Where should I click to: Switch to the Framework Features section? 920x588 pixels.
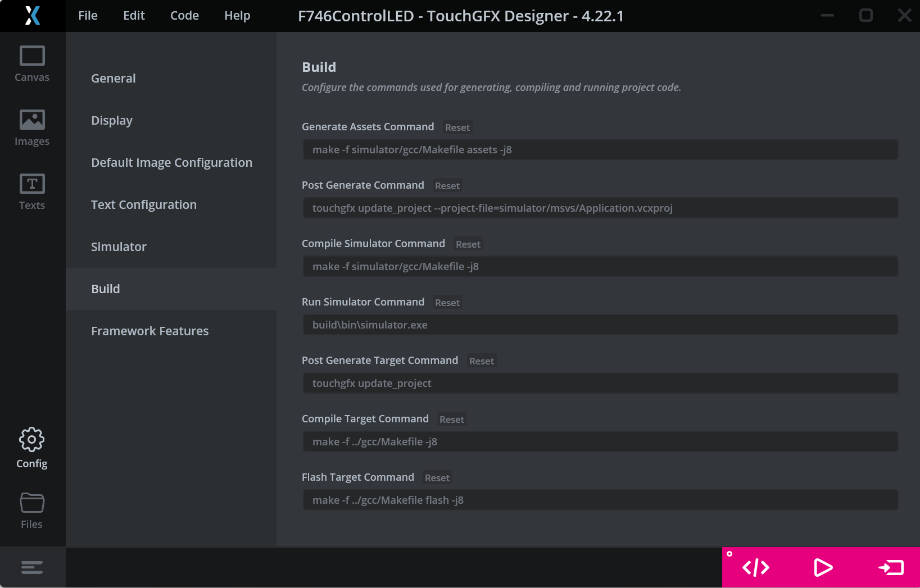(149, 331)
